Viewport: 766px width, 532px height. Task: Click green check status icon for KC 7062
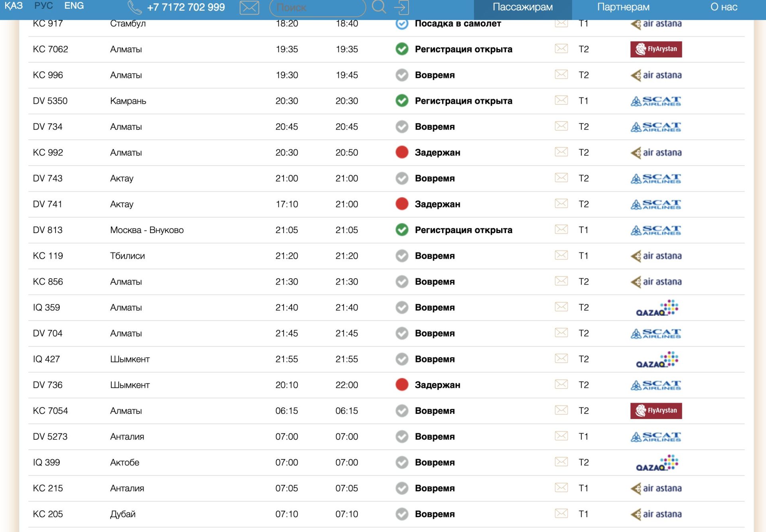pyautogui.click(x=402, y=49)
